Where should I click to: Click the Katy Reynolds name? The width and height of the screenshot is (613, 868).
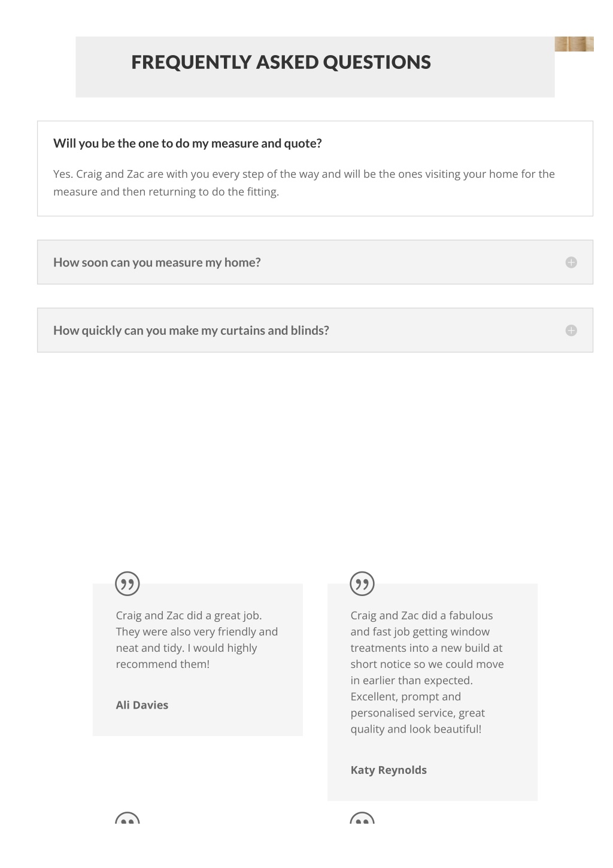click(x=389, y=770)
